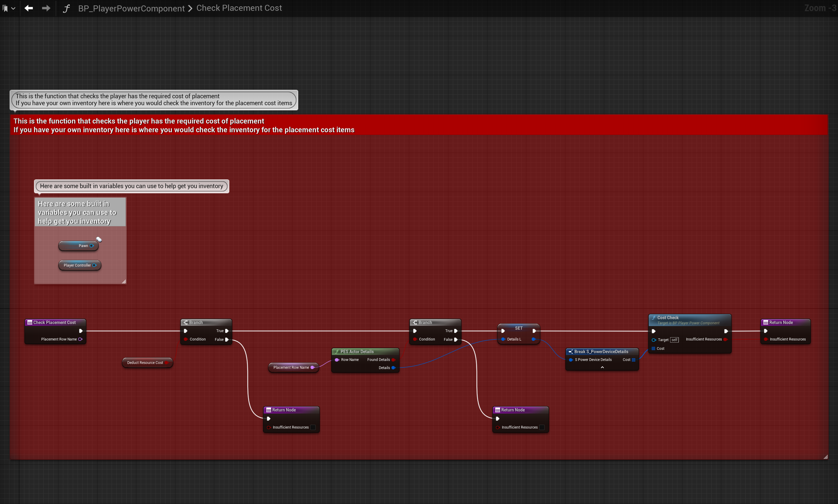Toggle Insufficient Resources checkbox on left Return Node

pos(313,427)
